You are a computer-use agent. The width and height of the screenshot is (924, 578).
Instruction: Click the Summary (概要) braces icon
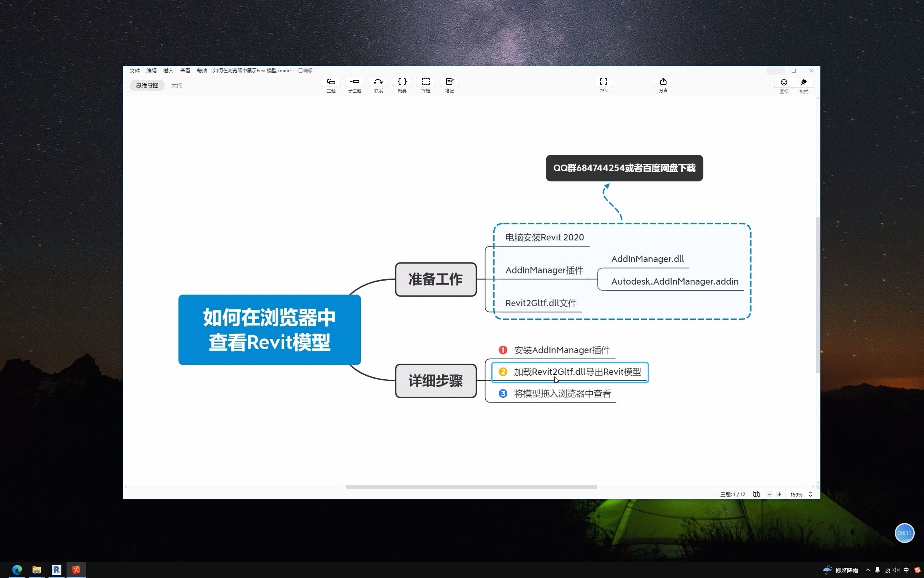[402, 82]
